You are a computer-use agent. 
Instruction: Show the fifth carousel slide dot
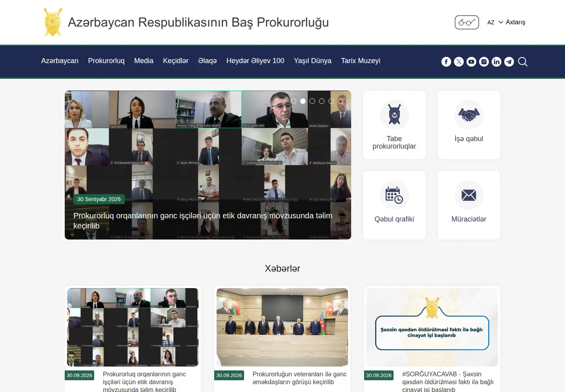(331, 101)
